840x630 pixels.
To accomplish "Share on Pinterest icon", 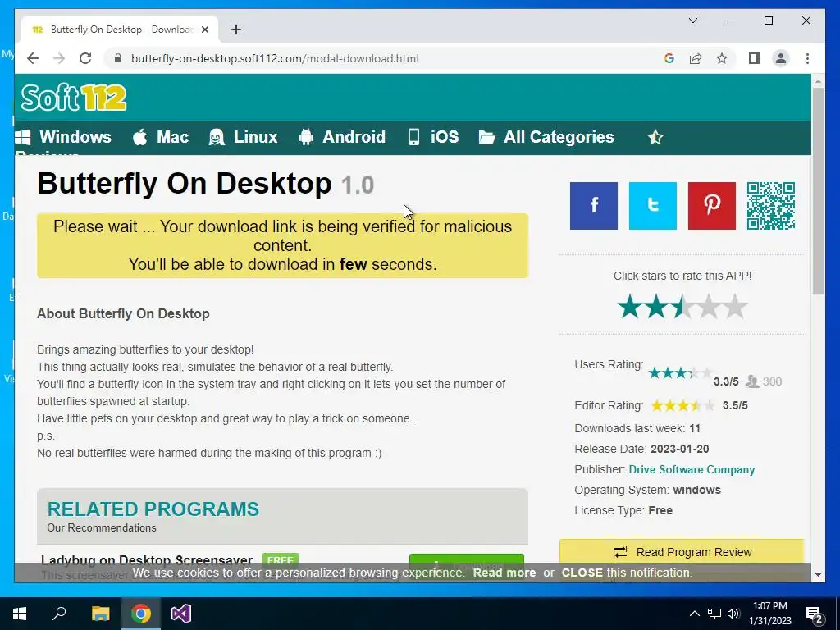I will 711,206.
